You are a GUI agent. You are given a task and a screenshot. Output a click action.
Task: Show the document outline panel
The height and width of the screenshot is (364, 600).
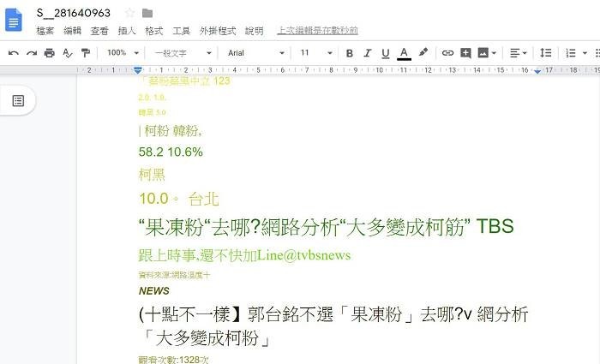tap(18, 100)
